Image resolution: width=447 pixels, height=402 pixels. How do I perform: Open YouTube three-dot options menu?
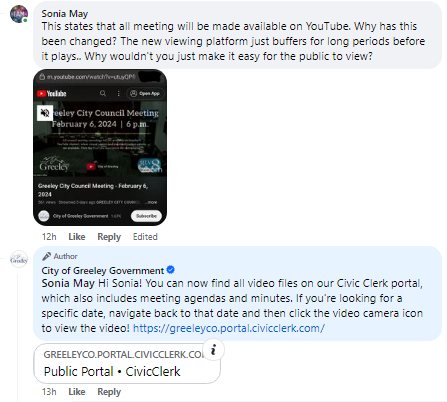(118, 94)
